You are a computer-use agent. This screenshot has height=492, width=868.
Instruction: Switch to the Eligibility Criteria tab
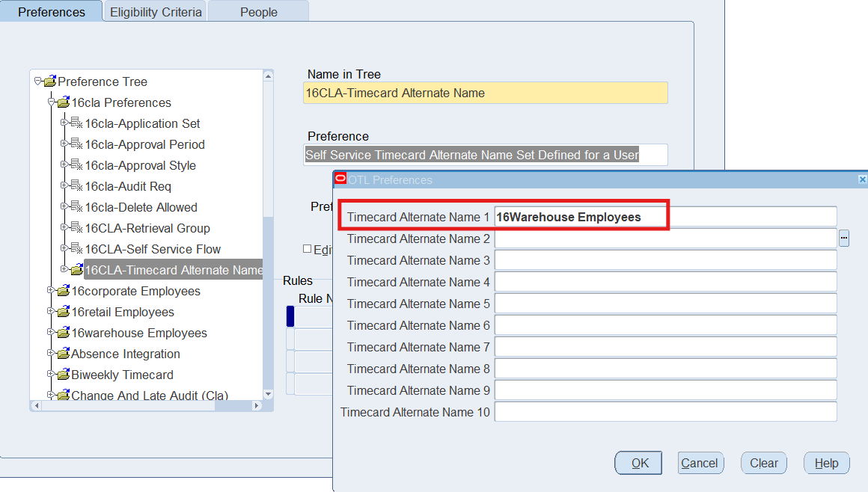[x=156, y=12]
